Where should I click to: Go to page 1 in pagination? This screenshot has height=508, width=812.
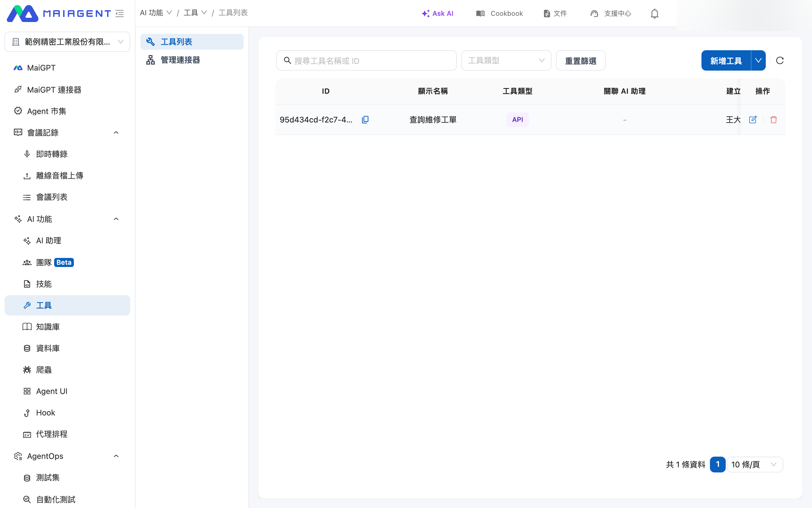pos(717,464)
